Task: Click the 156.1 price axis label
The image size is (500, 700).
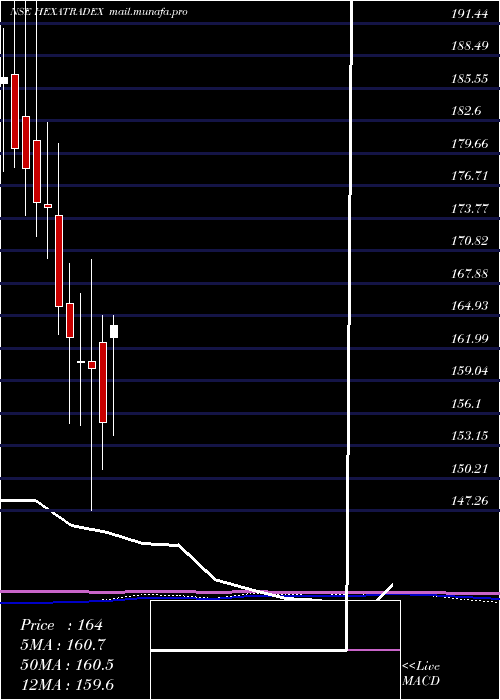Action: click(x=467, y=404)
